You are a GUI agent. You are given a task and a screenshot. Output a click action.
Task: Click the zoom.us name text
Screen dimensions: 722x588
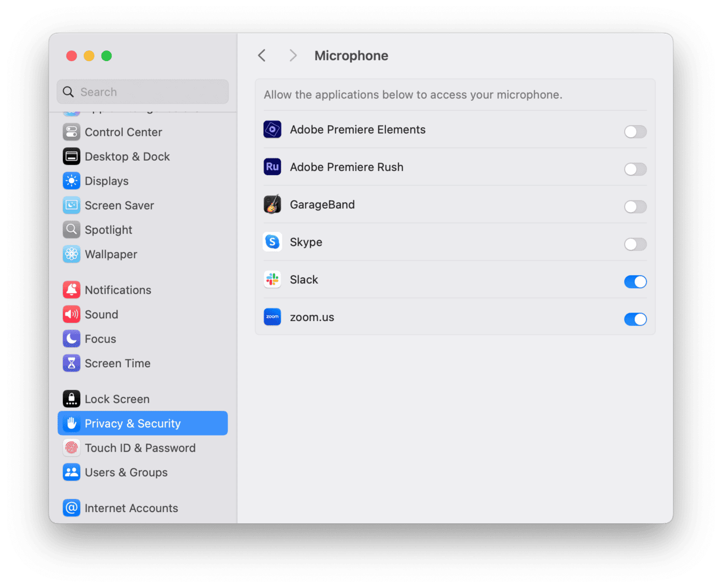point(312,317)
